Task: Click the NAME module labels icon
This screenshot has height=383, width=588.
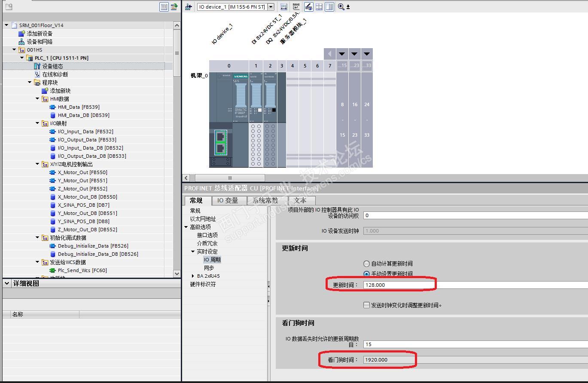Action: (x=296, y=7)
